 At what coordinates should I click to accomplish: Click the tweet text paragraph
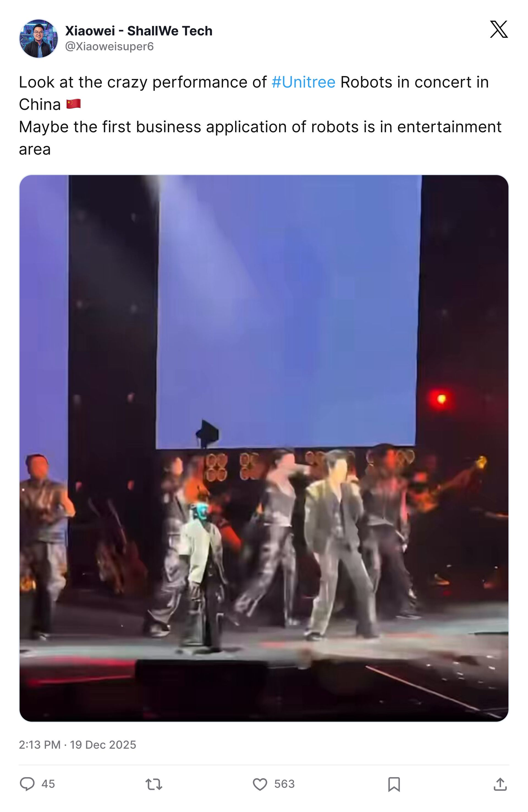[x=260, y=115]
